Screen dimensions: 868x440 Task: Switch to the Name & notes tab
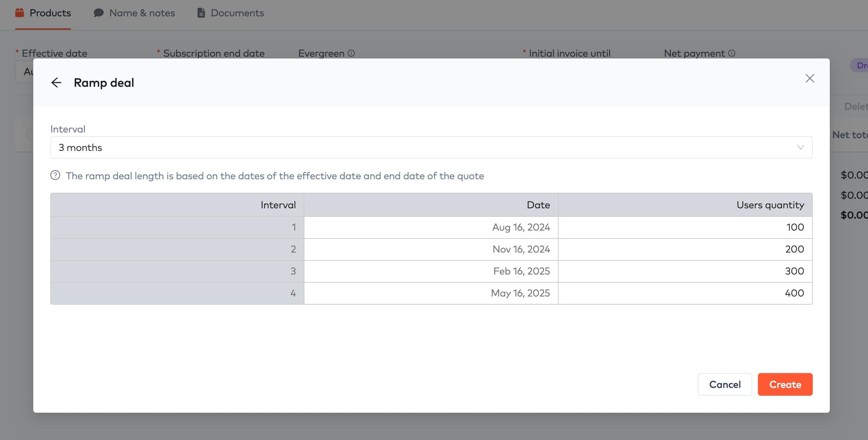tap(142, 13)
